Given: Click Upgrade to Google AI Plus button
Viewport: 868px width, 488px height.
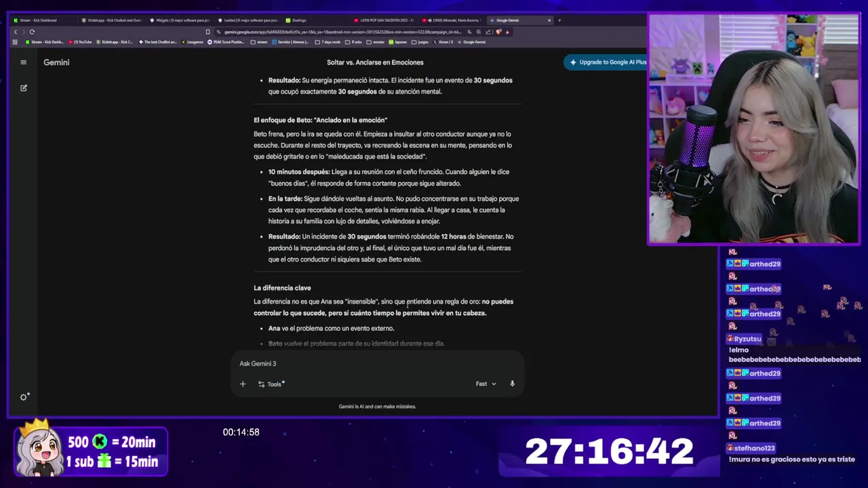Looking at the screenshot, I should coord(608,62).
